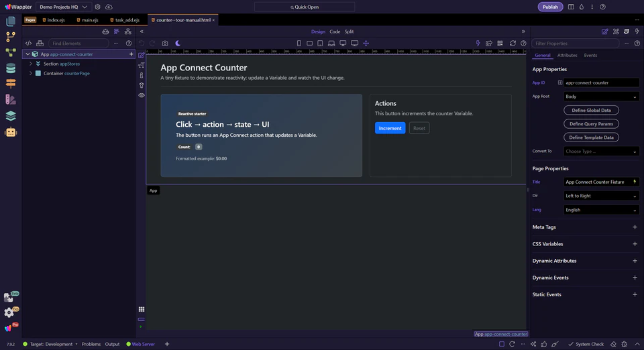Screen dimensions: 644x350
Task: Open the Problems panel in the status bar
Action: [91, 344]
